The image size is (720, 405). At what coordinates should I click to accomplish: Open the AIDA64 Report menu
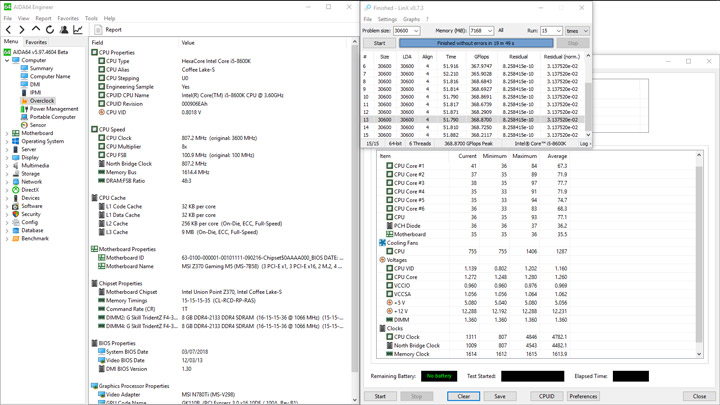(43, 18)
